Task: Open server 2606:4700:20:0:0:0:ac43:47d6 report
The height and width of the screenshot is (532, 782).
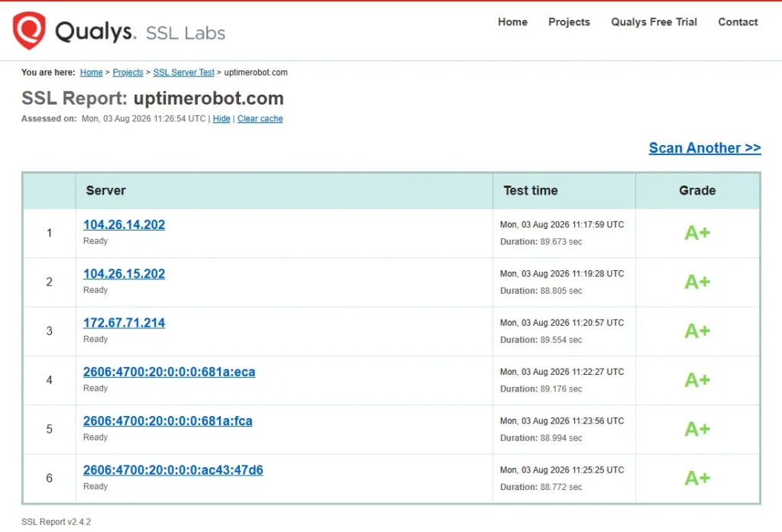Action: click(x=173, y=470)
